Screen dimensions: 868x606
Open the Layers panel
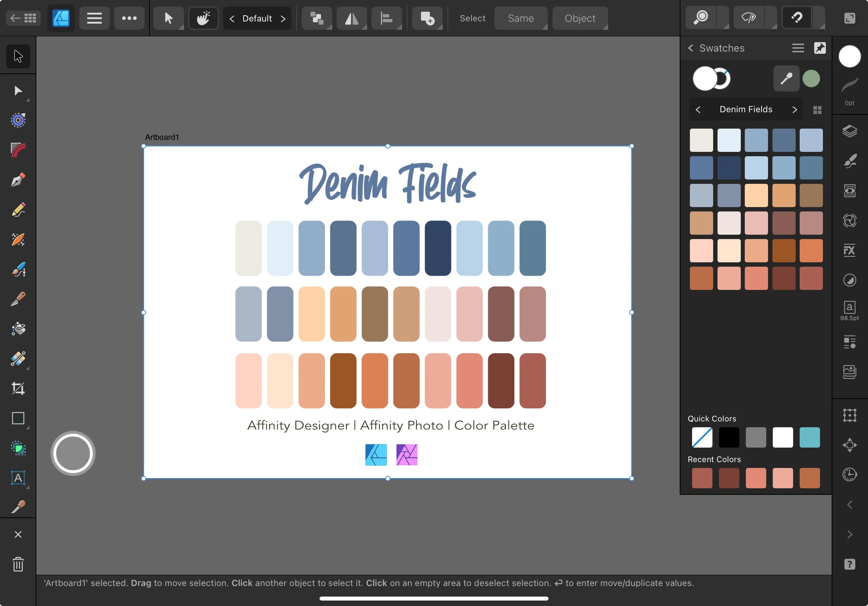point(850,132)
